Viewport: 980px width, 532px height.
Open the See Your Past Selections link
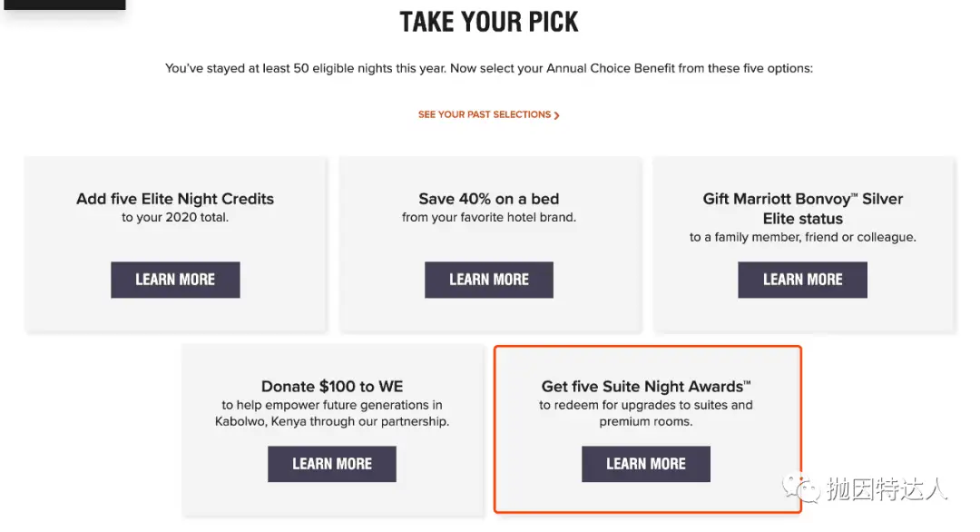point(485,115)
